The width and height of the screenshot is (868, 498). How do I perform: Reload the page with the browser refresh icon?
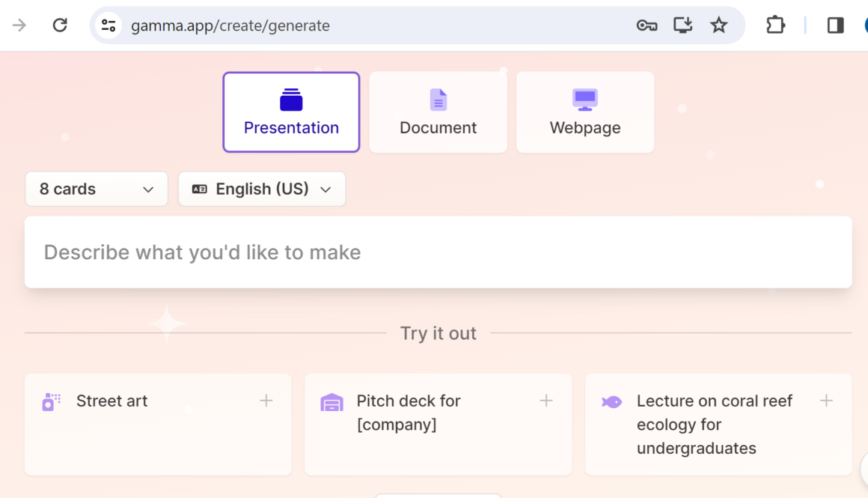[60, 25]
